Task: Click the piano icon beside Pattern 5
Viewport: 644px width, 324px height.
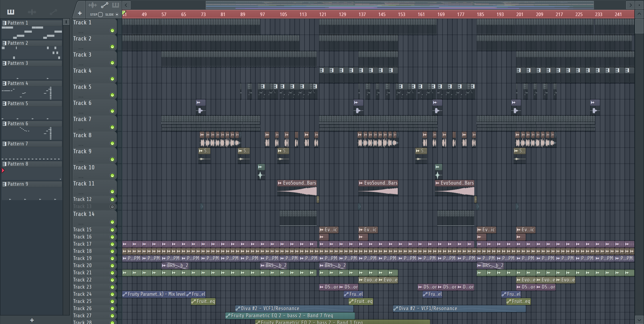Action: pyautogui.click(x=4, y=104)
